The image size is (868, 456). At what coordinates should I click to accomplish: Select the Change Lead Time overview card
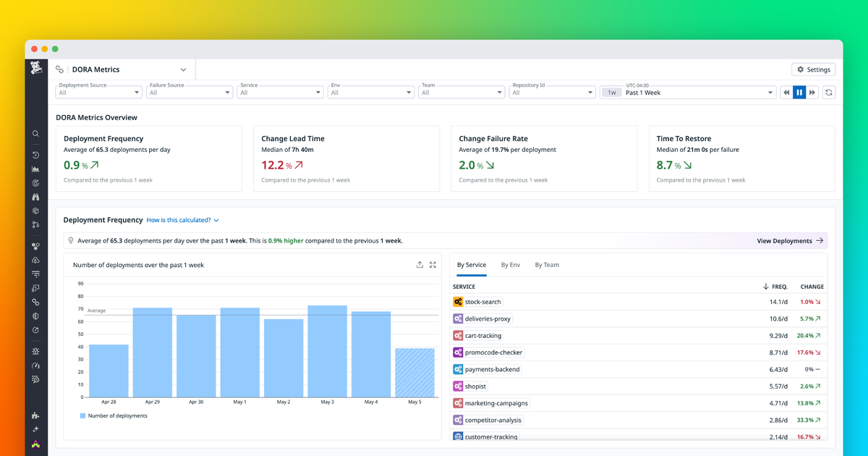[x=346, y=159]
